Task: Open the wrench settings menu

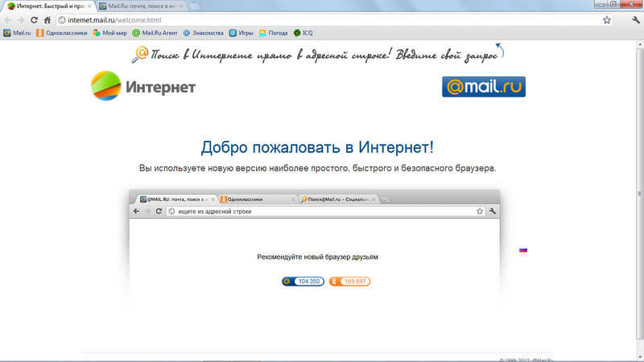Action: (x=636, y=20)
